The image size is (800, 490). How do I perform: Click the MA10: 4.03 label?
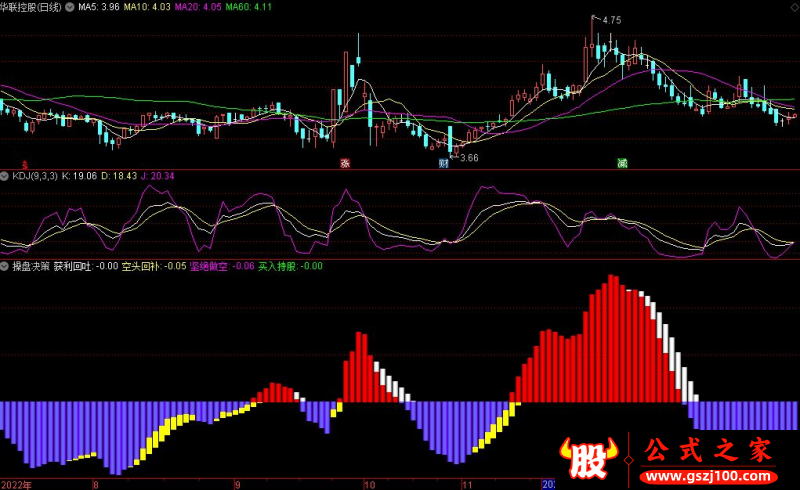[147, 7]
